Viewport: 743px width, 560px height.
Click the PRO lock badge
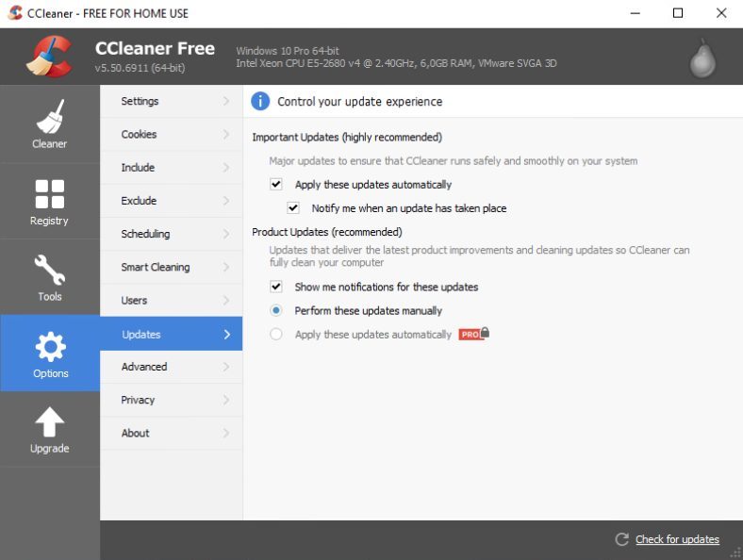pyautogui.click(x=474, y=334)
